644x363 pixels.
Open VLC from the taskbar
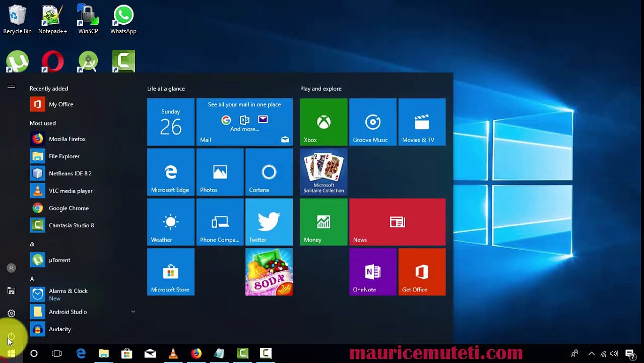click(173, 353)
